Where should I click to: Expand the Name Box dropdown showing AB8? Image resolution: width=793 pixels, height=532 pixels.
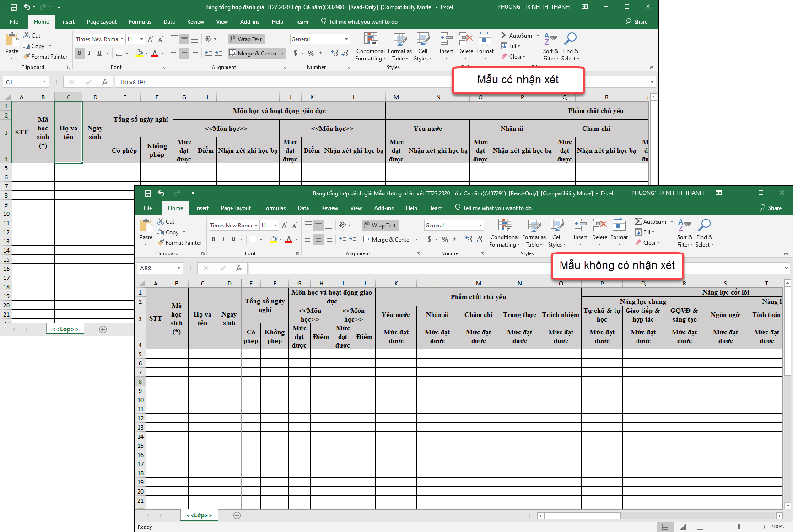pyautogui.click(x=178, y=268)
